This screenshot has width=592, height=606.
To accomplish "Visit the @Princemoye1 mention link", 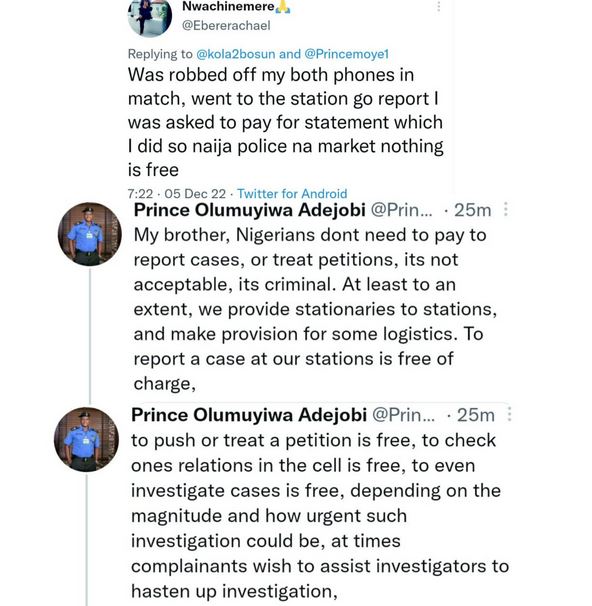I will coord(347,54).
